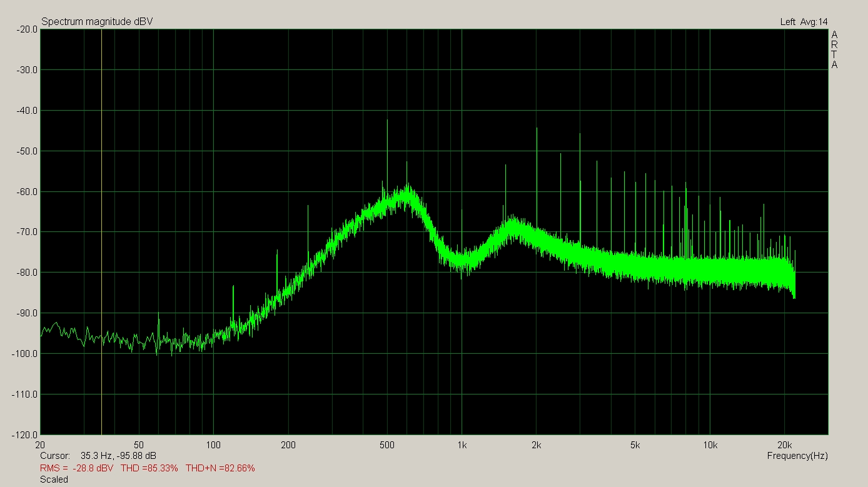
Task: Click the 'Left Avg:14' channel label
Action: click(x=804, y=22)
